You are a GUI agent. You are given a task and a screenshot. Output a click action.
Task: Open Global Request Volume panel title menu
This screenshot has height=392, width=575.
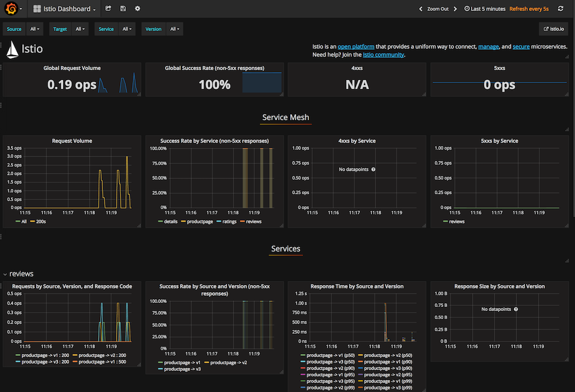coord(72,68)
